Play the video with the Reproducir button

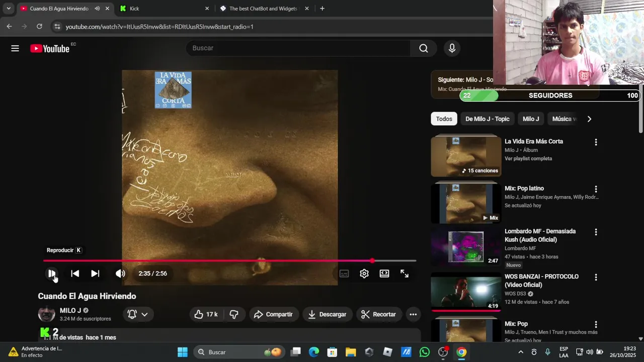pyautogui.click(x=52, y=274)
